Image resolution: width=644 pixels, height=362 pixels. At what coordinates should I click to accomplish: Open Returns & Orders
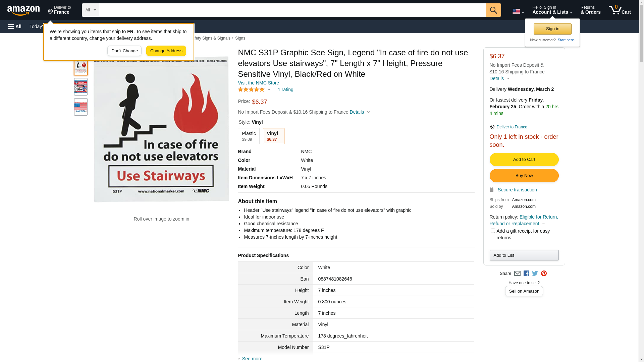590,10
